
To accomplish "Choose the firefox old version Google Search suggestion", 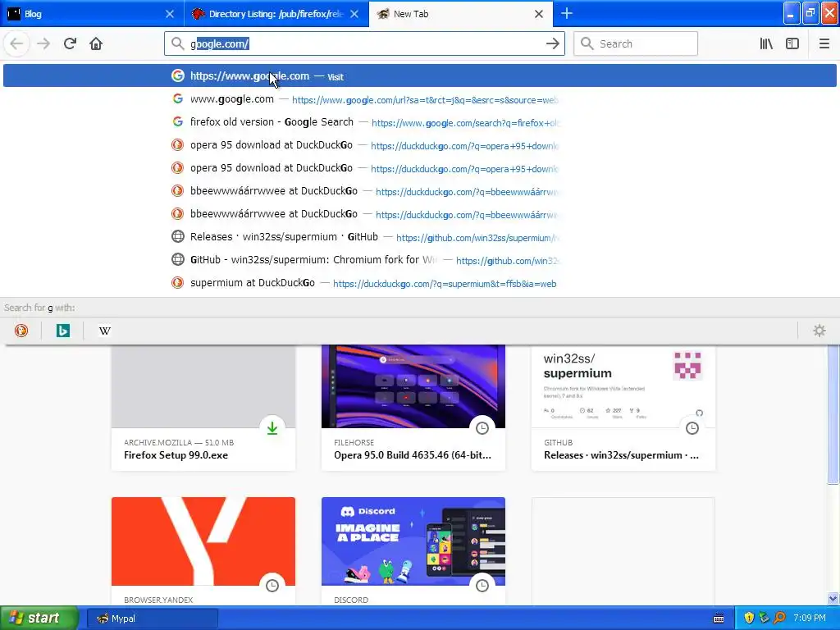I will pos(420,122).
